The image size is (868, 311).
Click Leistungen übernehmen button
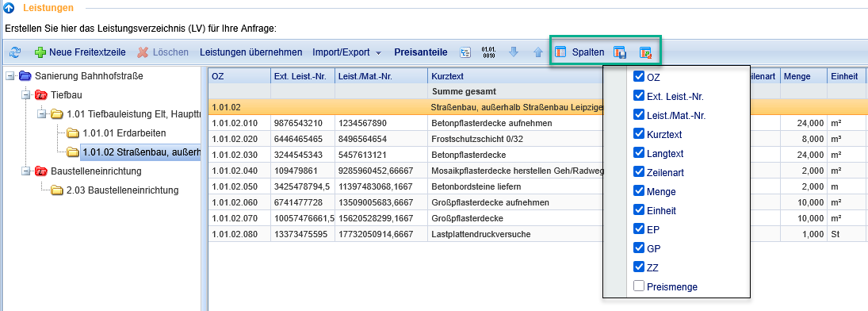[x=250, y=52]
